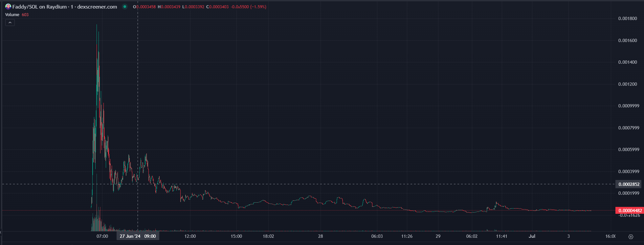Screen dimensions: 644x245
Task: Open chart settings hexagon gear icon
Action: coord(631,236)
